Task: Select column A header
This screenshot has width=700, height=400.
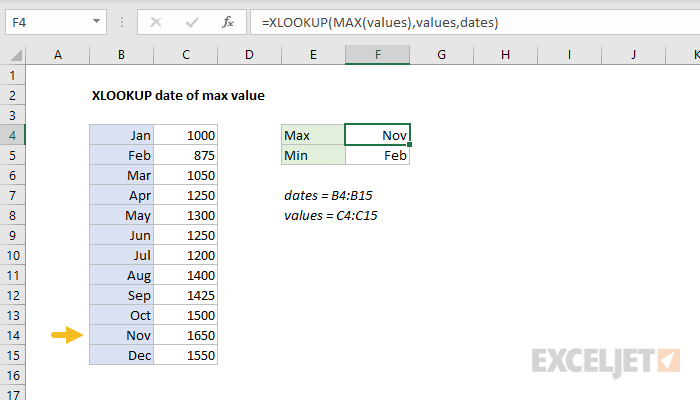Action: click(58, 55)
